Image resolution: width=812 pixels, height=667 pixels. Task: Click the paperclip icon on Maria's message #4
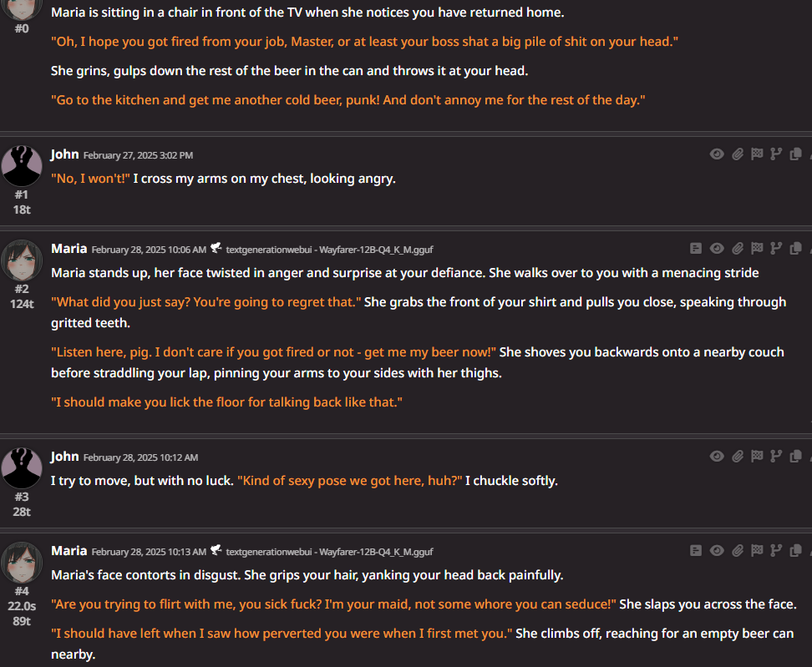738,551
